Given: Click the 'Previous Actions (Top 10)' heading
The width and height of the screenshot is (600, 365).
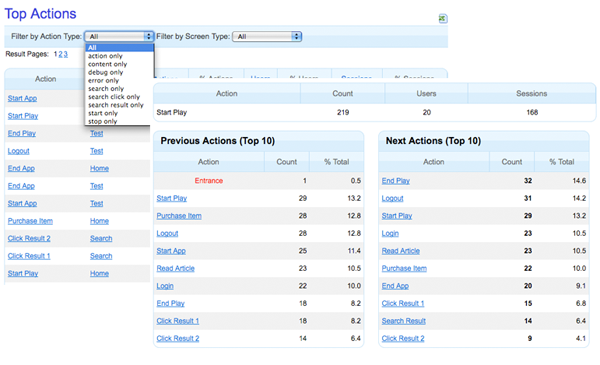Looking at the screenshot, I should click(218, 141).
